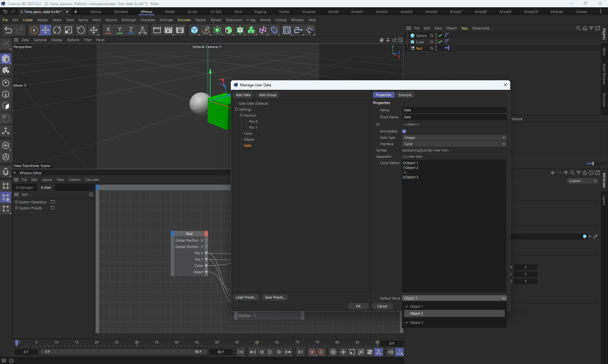Select the Move tool in the toolbar
The height and width of the screenshot is (364, 608).
(45, 30)
